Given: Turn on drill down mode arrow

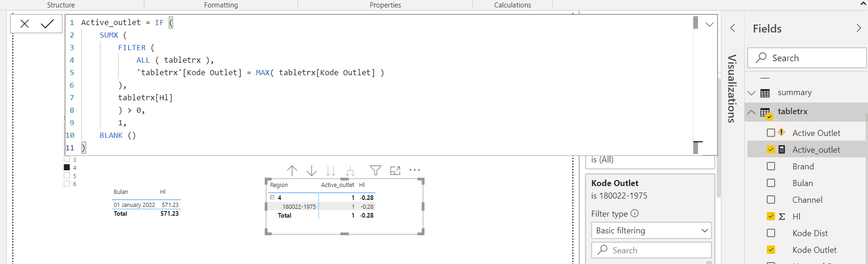Looking at the screenshot, I should [x=312, y=171].
